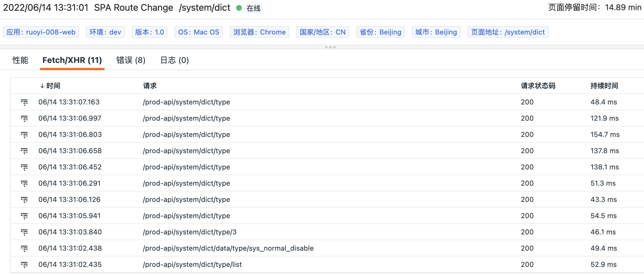Click trace icon beside 13:31:06.803 request
644x275 pixels.
coord(24,135)
